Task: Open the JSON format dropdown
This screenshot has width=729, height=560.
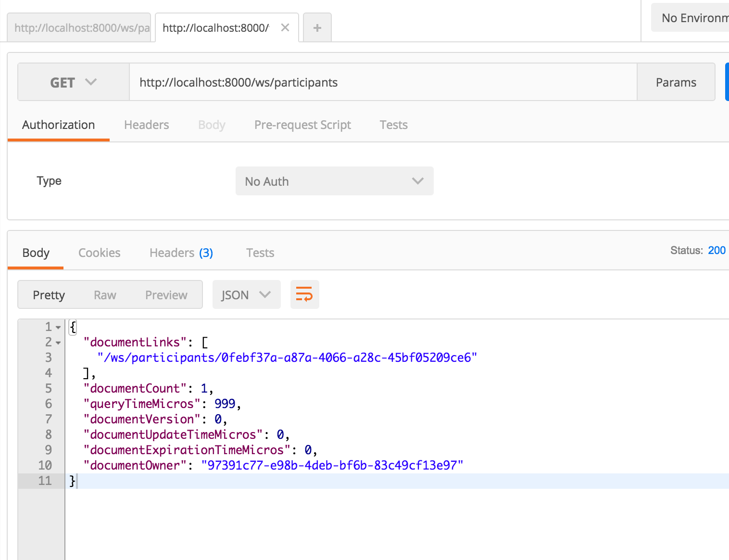Action: 246,294
